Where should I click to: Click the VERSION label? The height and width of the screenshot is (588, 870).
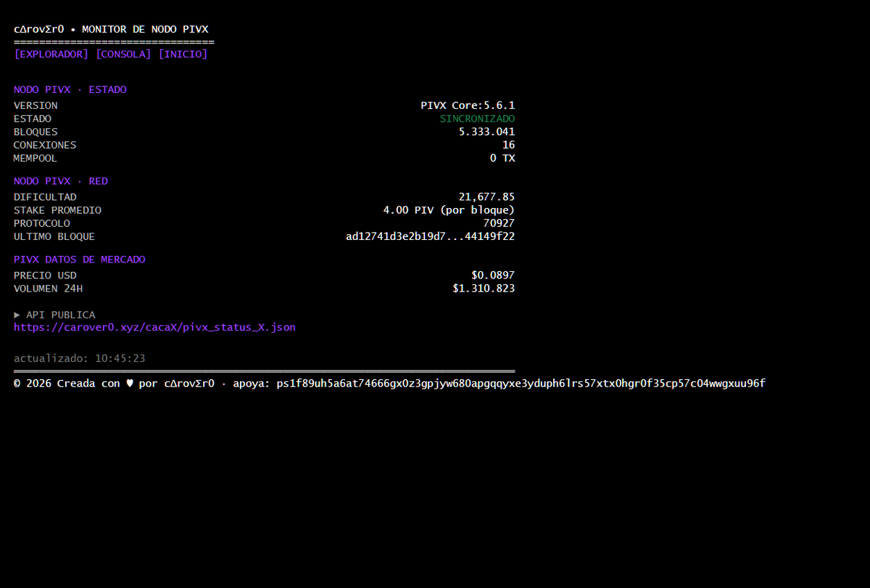[x=36, y=106]
